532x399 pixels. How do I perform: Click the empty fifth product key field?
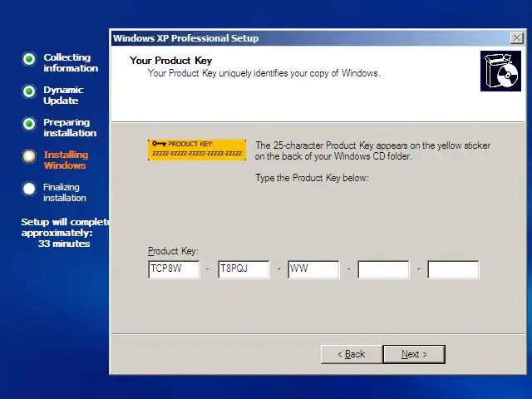point(453,269)
